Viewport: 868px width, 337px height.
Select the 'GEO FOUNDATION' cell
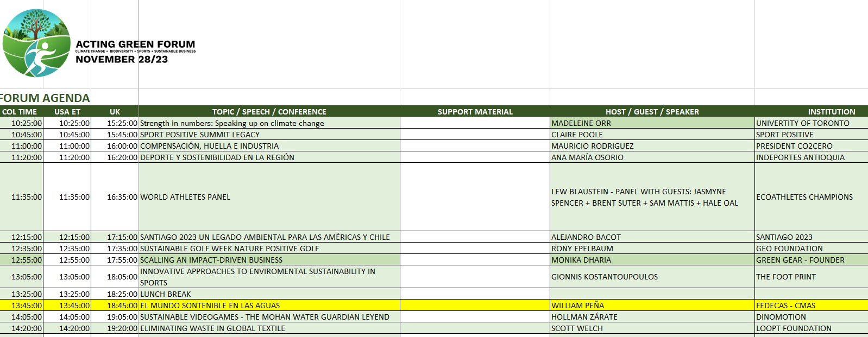812,249
